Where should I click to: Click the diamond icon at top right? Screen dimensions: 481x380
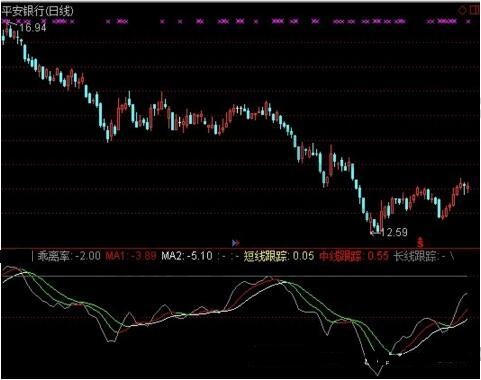pos(462,10)
